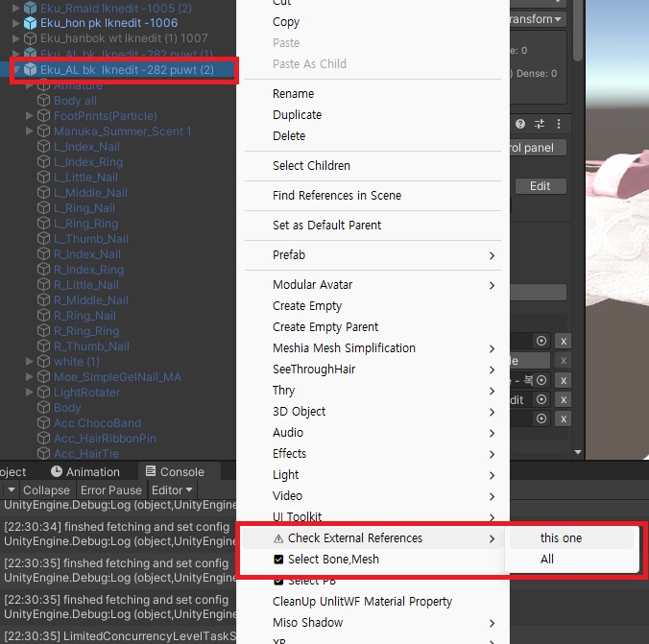Expand the Manuka_Summer_Scent 1 object
Screen dimensions: 649x644
point(30,131)
